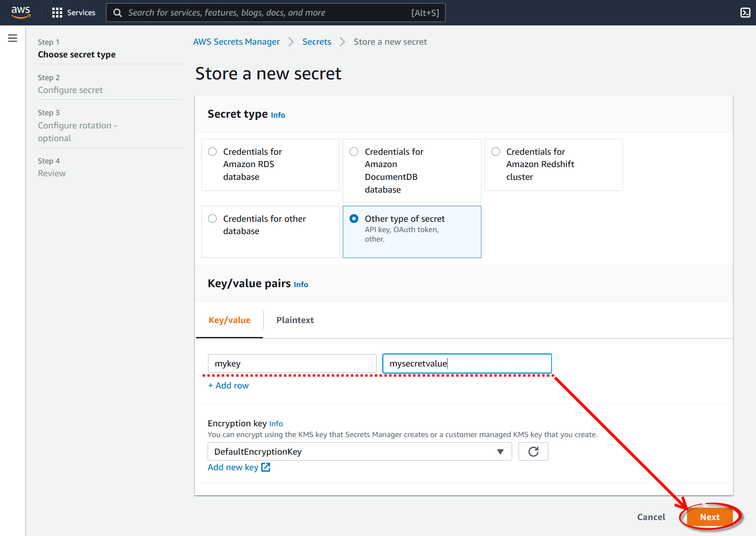This screenshot has width=756, height=536.
Task: Click the mykey input field
Action: (x=292, y=364)
